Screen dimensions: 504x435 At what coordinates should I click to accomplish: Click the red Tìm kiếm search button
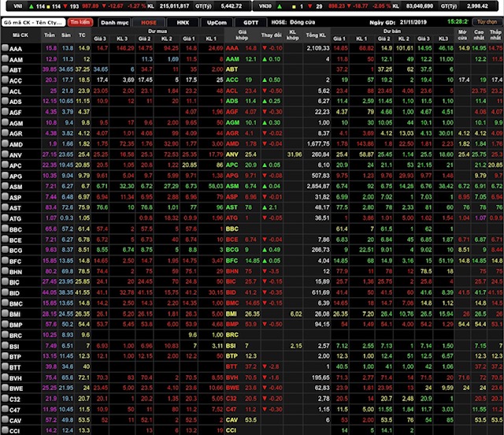[x=80, y=22]
